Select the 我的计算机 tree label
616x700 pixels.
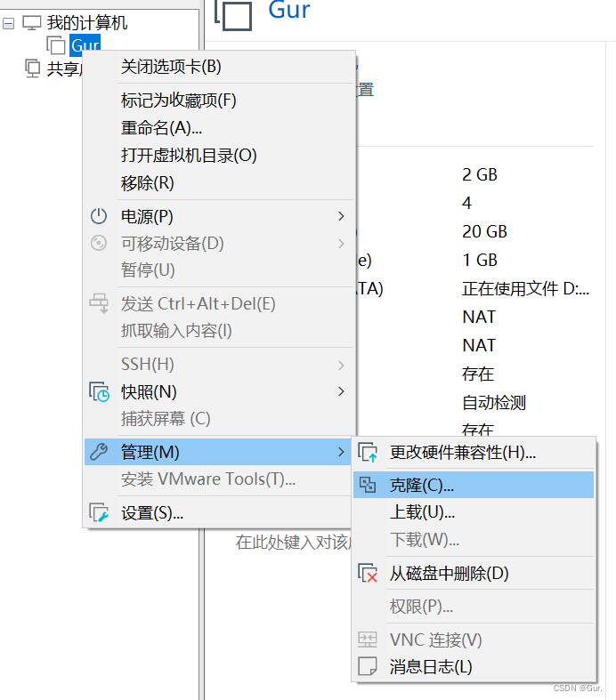pyautogui.click(x=87, y=22)
